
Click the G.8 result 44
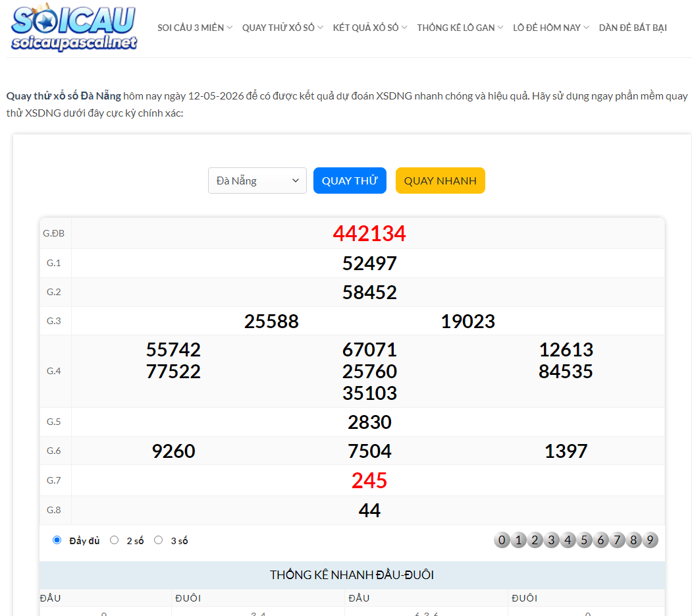[x=370, y=511]
